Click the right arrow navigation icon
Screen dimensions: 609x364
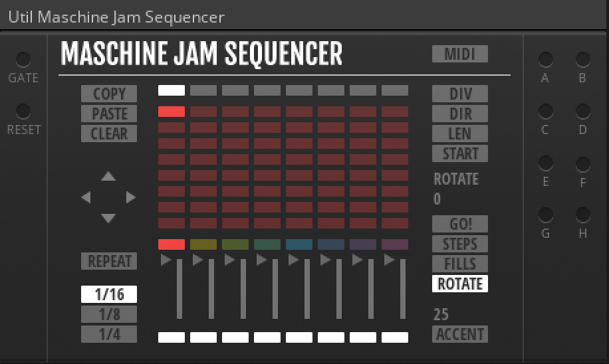131,197
